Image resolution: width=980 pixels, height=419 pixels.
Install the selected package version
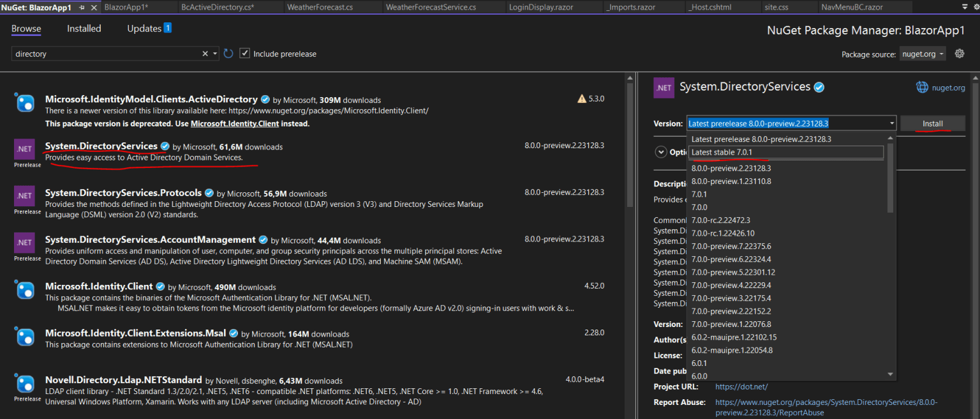pos(932,123)
